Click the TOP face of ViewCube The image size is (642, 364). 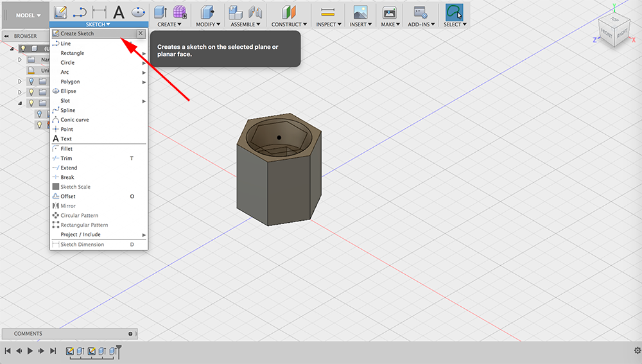point(615,20)
